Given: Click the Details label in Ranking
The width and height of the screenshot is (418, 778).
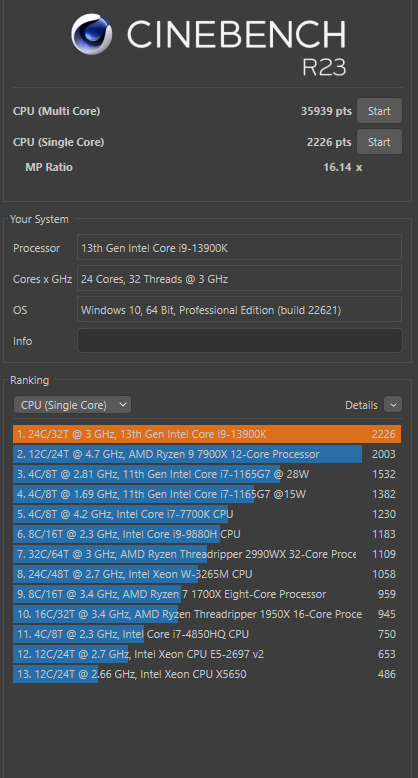Looking at the screenshot, I should click(x=361, y=405).
